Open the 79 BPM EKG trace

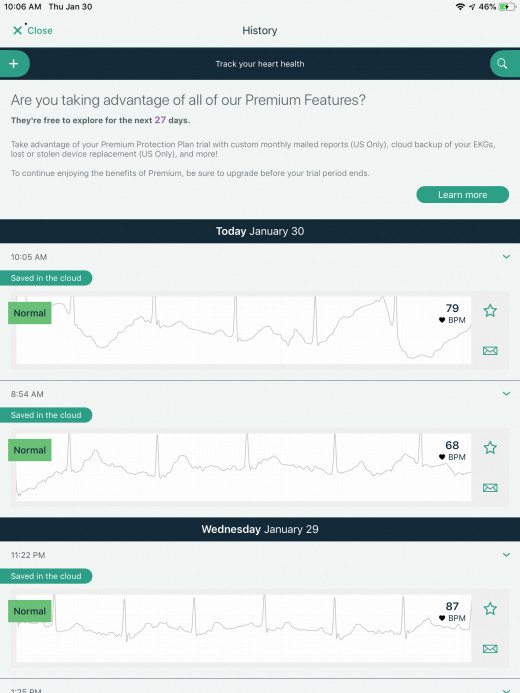(x=243, y=330)
